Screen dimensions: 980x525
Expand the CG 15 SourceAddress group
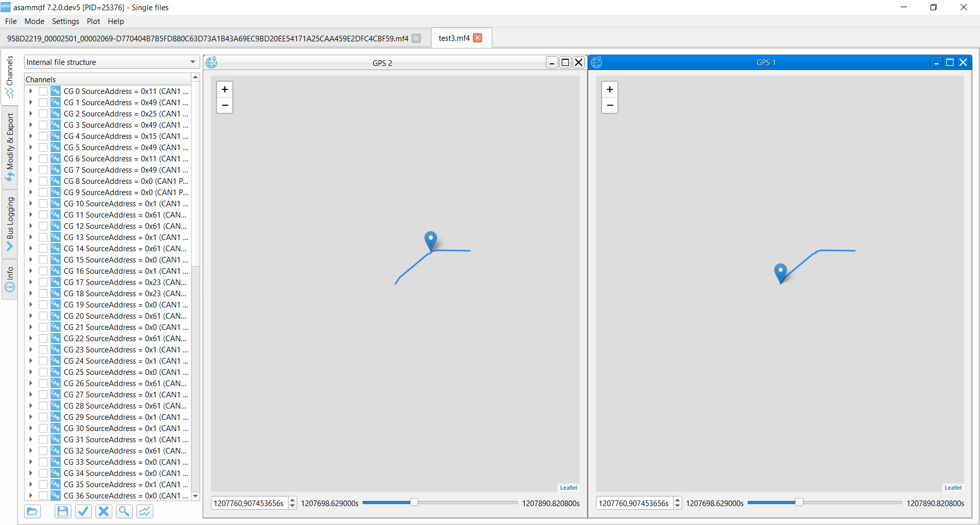[x=31, y=259]
